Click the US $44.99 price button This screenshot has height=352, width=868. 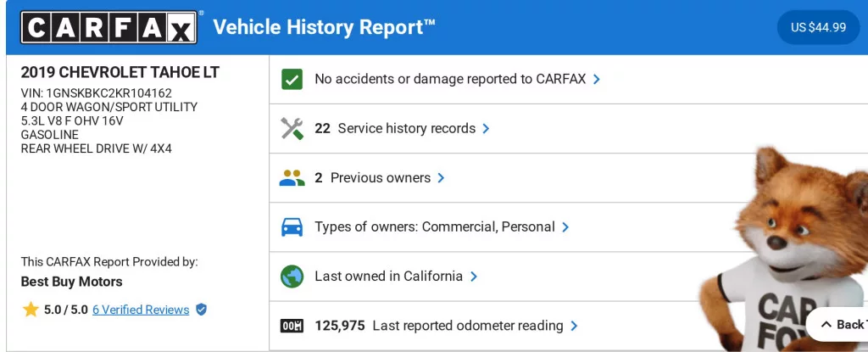[x=818, y=27]
